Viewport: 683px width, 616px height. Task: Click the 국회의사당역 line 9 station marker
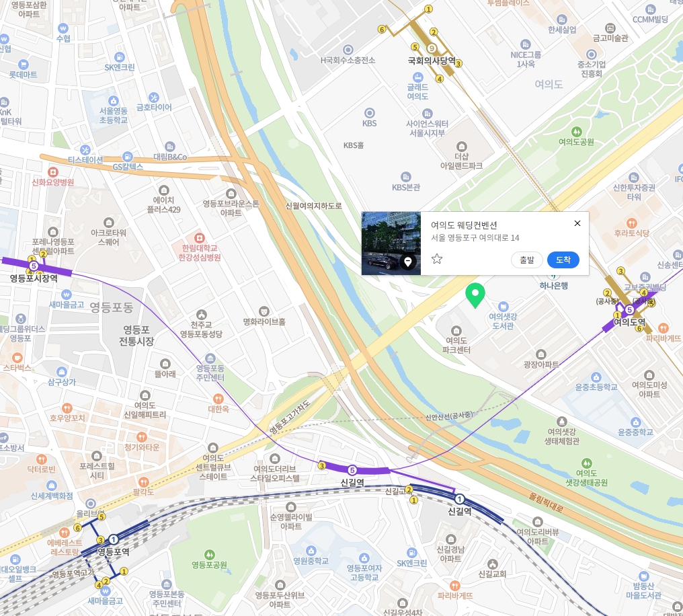[431, 48]
